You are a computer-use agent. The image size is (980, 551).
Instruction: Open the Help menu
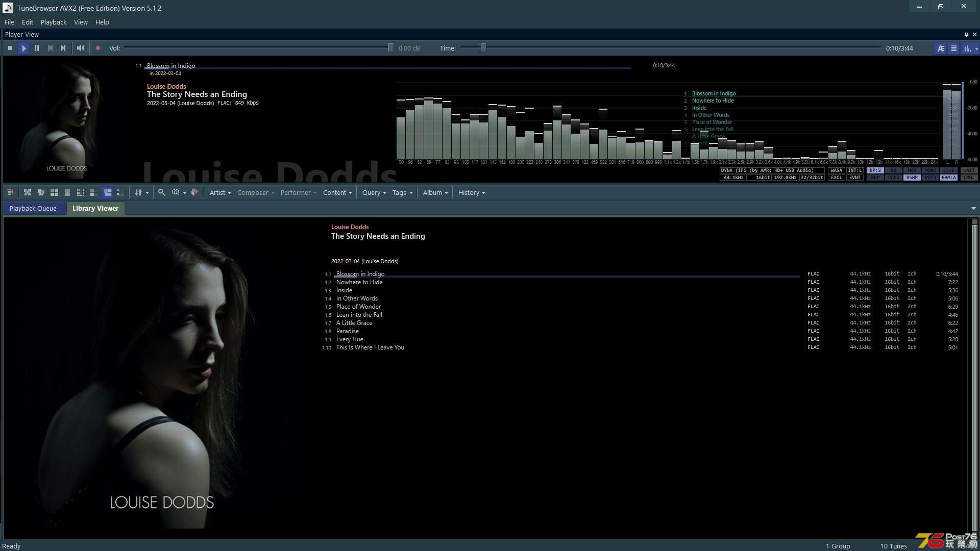click(102, 22)
